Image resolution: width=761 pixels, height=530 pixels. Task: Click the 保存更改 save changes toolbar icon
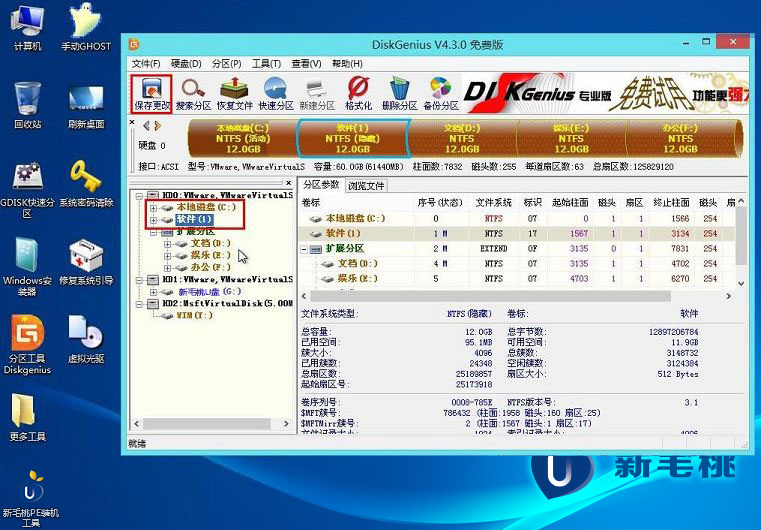coord(151,94)
